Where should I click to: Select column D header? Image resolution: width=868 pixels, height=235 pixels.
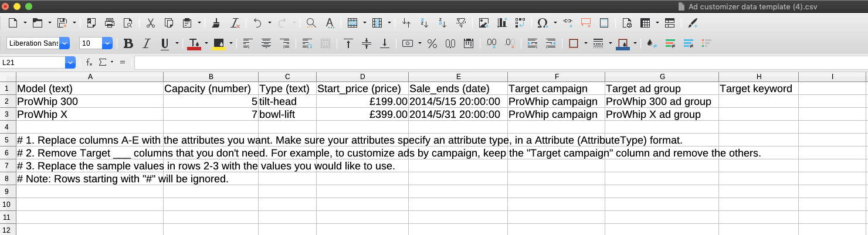point(362,77)
